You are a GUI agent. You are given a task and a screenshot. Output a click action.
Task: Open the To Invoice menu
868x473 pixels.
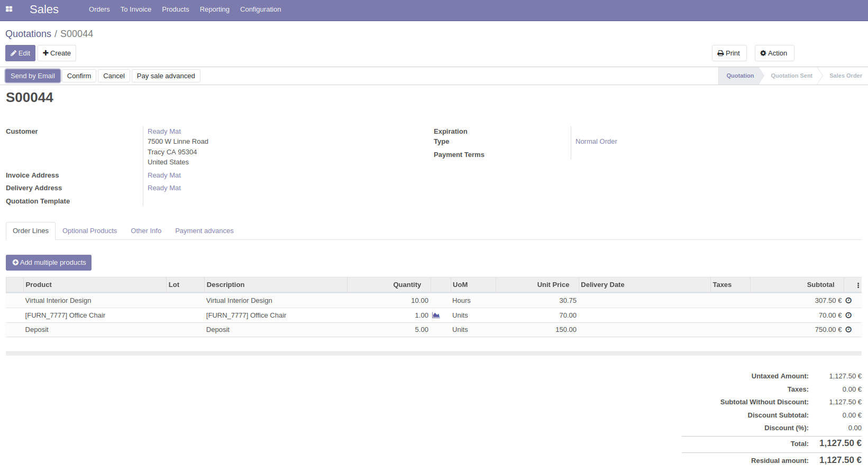pos(136,10)
